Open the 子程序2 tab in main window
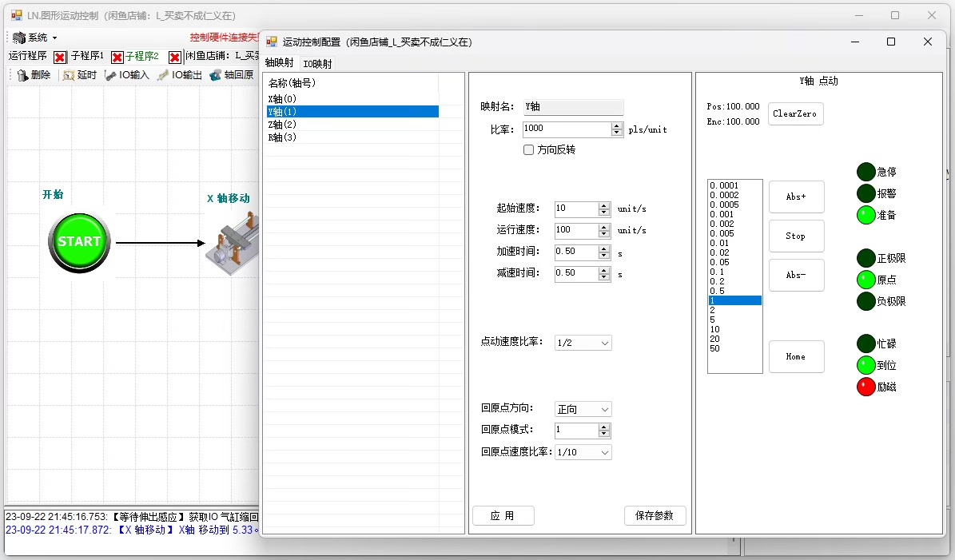The height and width of the screenshot is (560, 955). tap(142, 56)
